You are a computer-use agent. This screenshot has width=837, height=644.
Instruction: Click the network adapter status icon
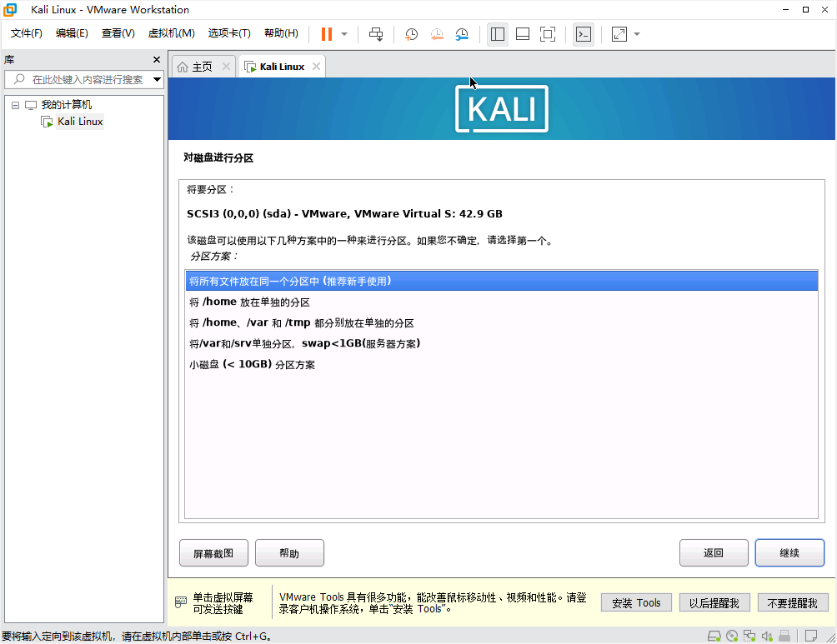click(x=749, y=636)
